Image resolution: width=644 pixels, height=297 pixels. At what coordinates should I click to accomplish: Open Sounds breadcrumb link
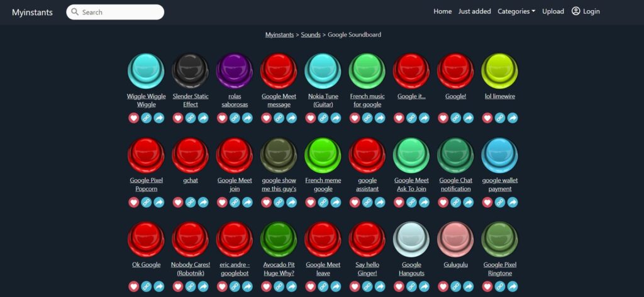[x=311, y=35]
